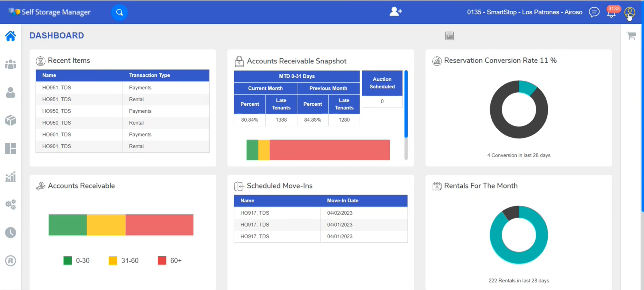Open notifications bell showing 3133
The height and width of the screenshot is (290, 644).
coord(611,13)
